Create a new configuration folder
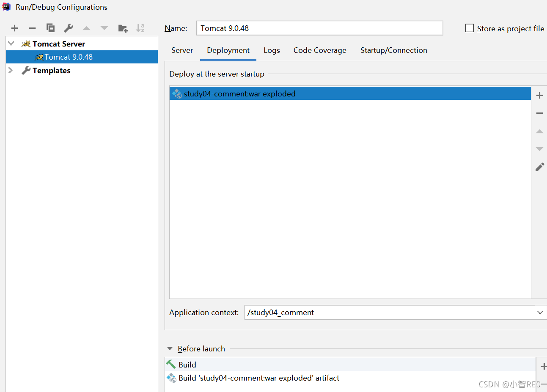Viewport: 547px width, 392px height. 123,28
